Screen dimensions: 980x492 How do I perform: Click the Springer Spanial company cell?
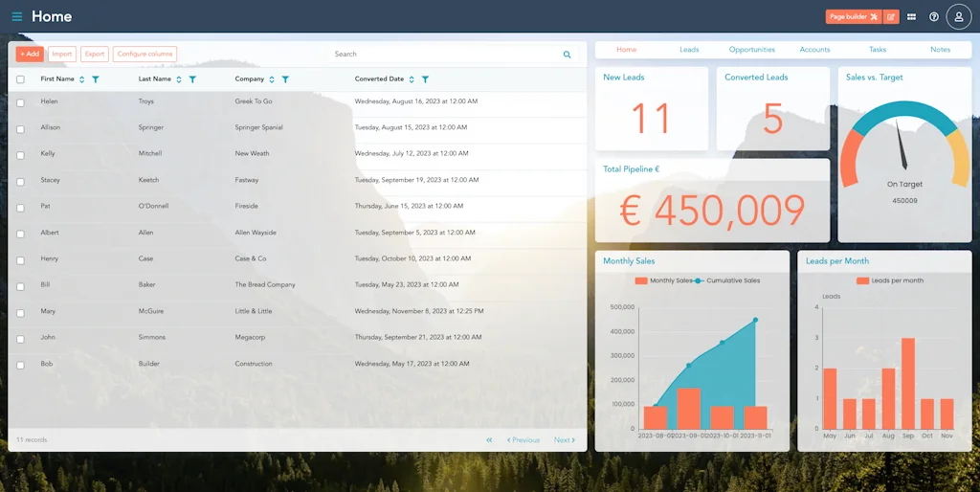click(258, 127)
